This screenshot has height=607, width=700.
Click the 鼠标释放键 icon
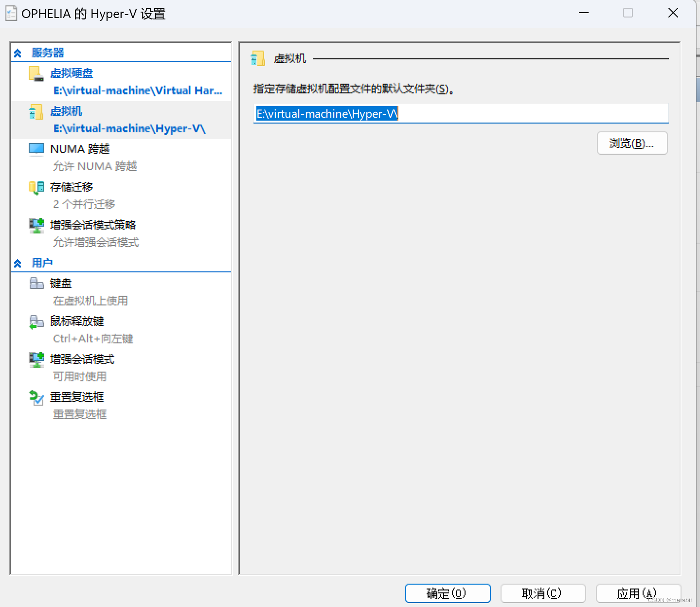tap(36, 321)
